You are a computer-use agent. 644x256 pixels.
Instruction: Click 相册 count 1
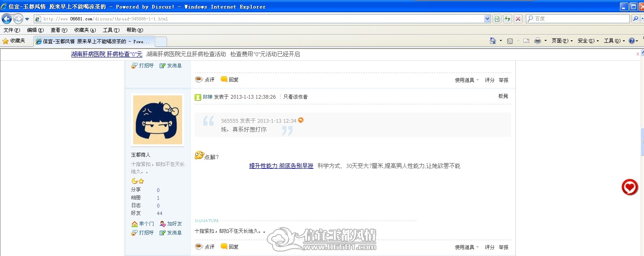(158, 198)
